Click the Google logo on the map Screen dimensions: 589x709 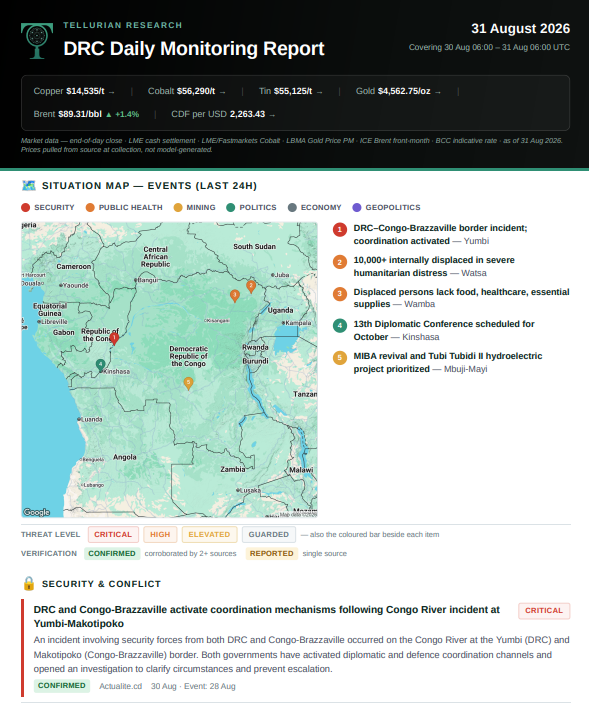(x=36, y=512)
